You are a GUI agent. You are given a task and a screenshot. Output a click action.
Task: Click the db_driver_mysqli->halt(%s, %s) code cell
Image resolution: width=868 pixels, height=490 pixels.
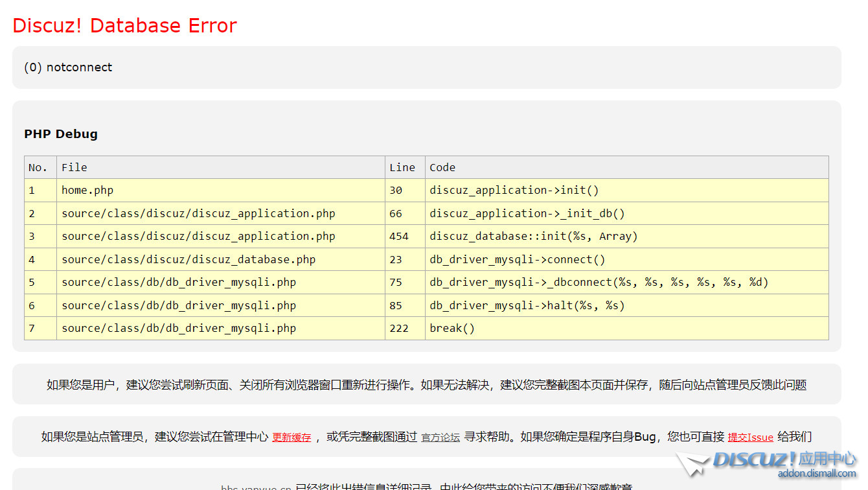(527, 306)
